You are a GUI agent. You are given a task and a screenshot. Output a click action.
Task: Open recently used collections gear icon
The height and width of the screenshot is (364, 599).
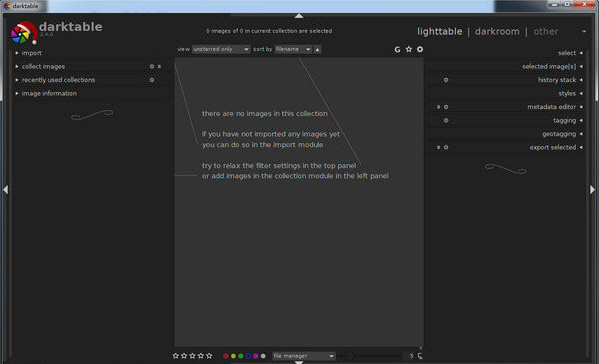pyautogui.click(x=152, y=80)
